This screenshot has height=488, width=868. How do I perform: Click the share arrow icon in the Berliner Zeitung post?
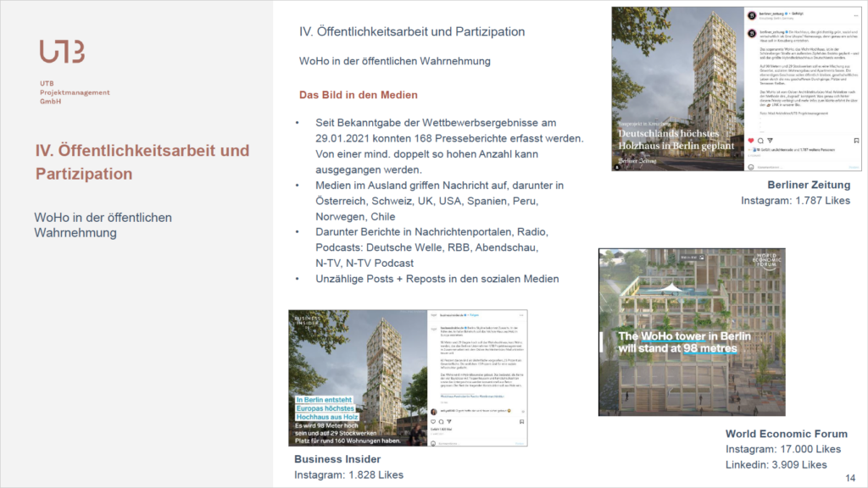point(770,141)
